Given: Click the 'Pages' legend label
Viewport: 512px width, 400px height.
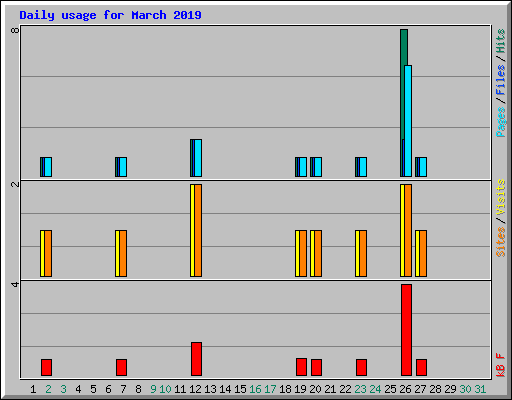Looking at the screenshot, I should pos(500,122).
